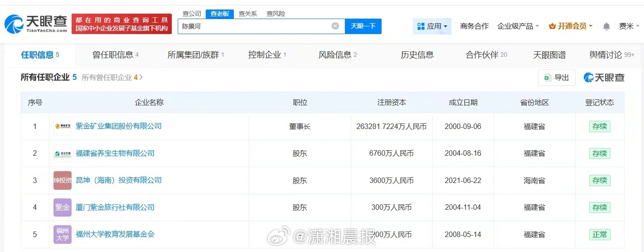
Task: Open the 所属集团/族群 tab
Action: (196, 55)
